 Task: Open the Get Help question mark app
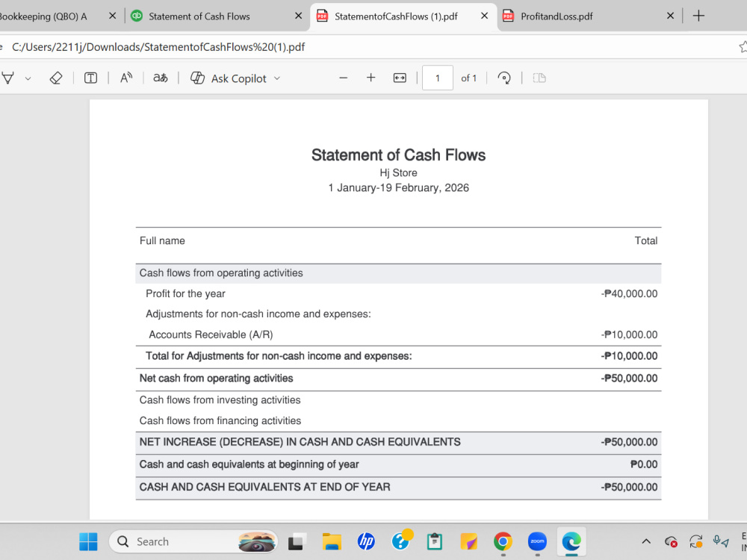pyautogui.click(x=400, y=541)
